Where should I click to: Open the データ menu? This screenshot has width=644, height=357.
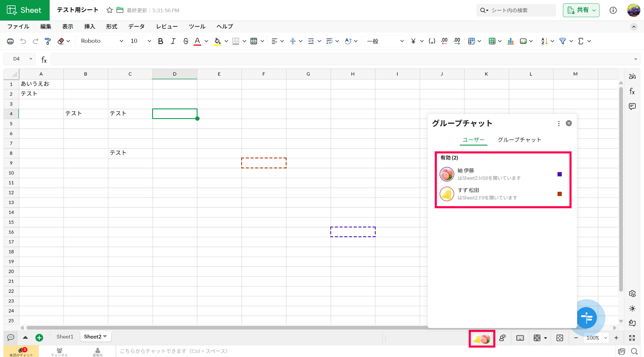pos(136,27)
